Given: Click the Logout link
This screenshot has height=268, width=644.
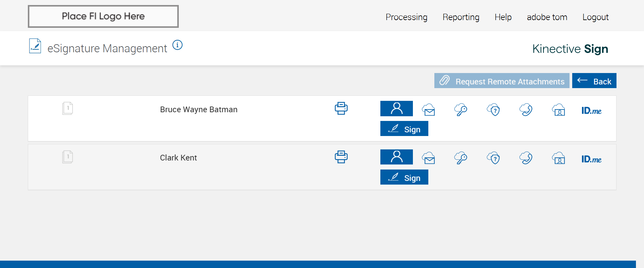Looking at the screenshot, I should click(595, 17).
